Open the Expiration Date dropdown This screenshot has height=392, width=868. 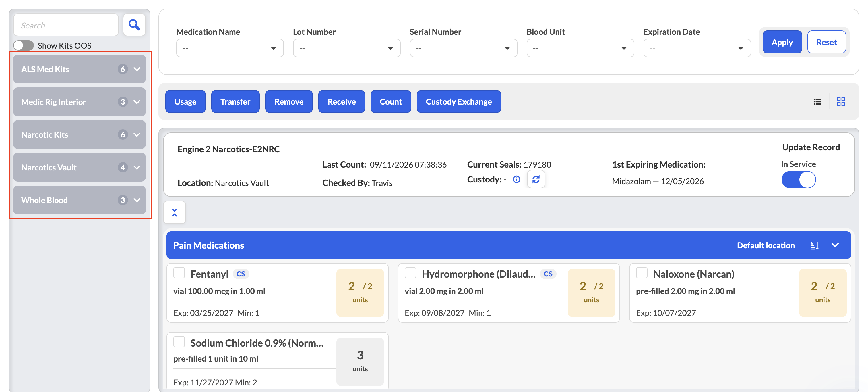697,48
